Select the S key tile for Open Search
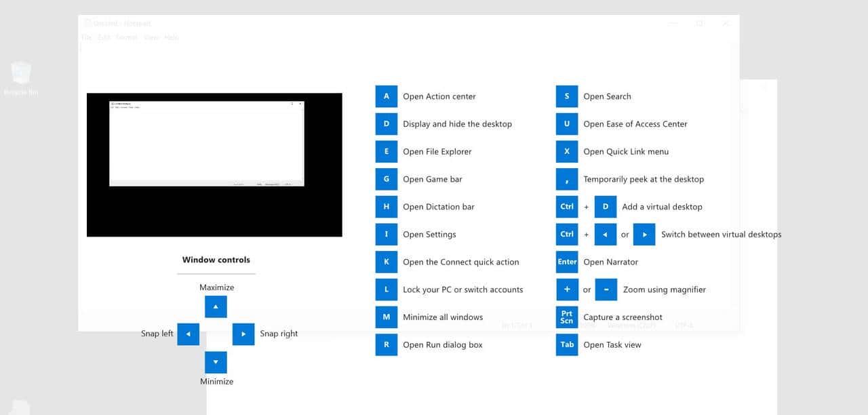 click(x=567, y=96)
